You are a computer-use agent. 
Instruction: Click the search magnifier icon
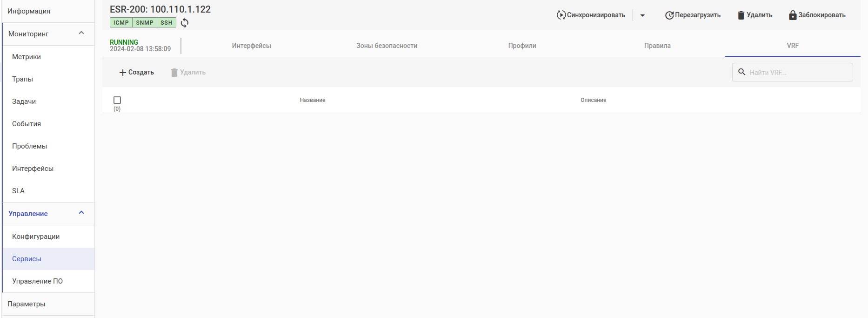742,72
